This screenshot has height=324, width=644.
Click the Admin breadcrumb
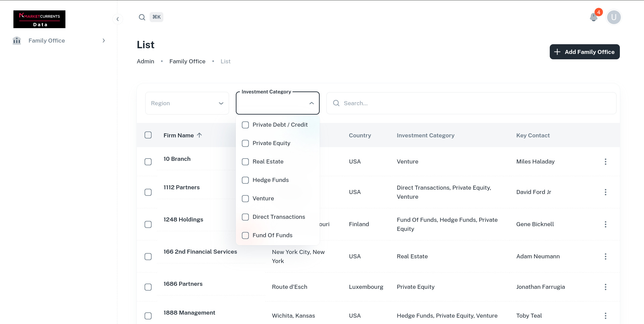click(145, 61)
